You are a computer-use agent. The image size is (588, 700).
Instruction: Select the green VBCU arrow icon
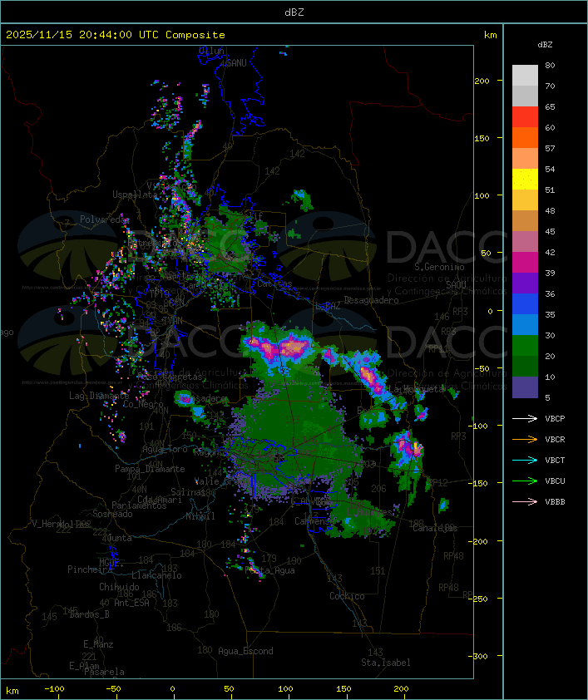click(x=525, y=481)
